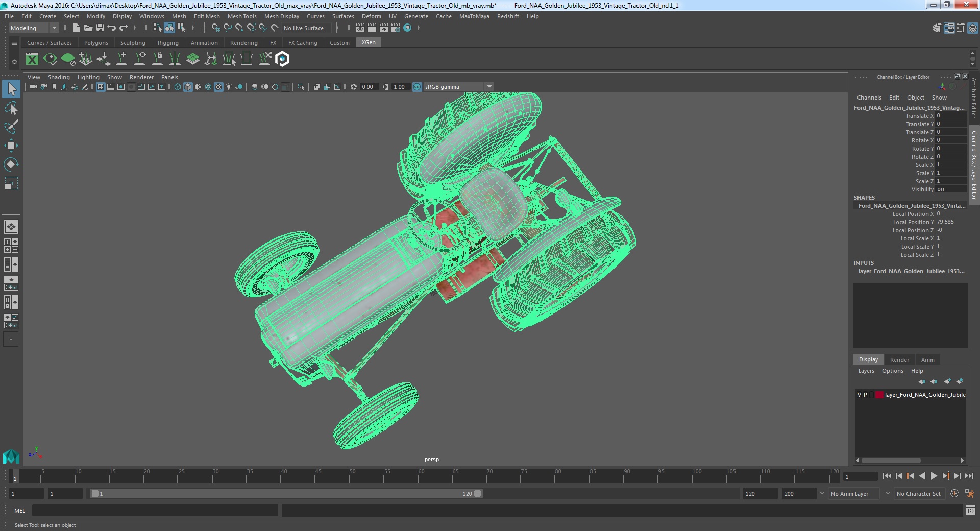
Task: Toggle select by object type mode
Action: point(169,28)
